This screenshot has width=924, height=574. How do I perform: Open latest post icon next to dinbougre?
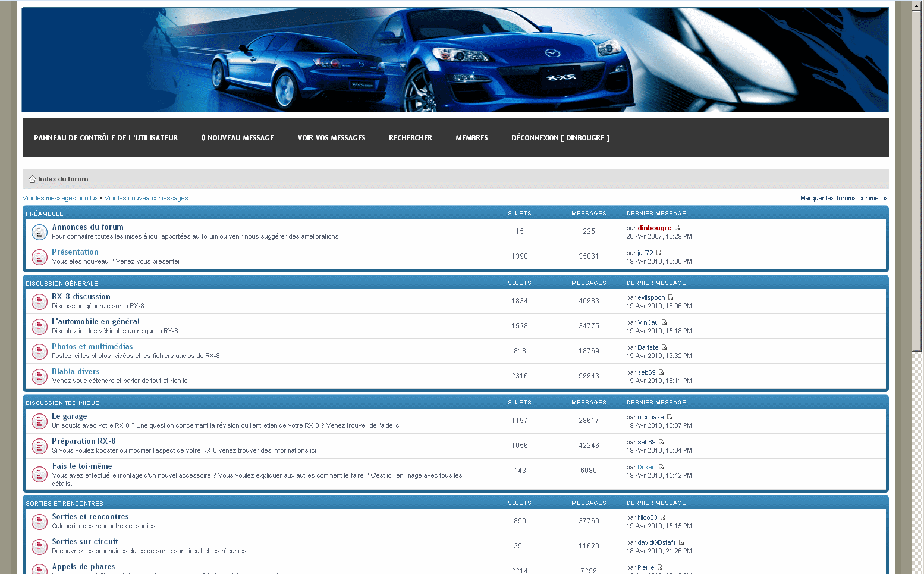[677, 228]
